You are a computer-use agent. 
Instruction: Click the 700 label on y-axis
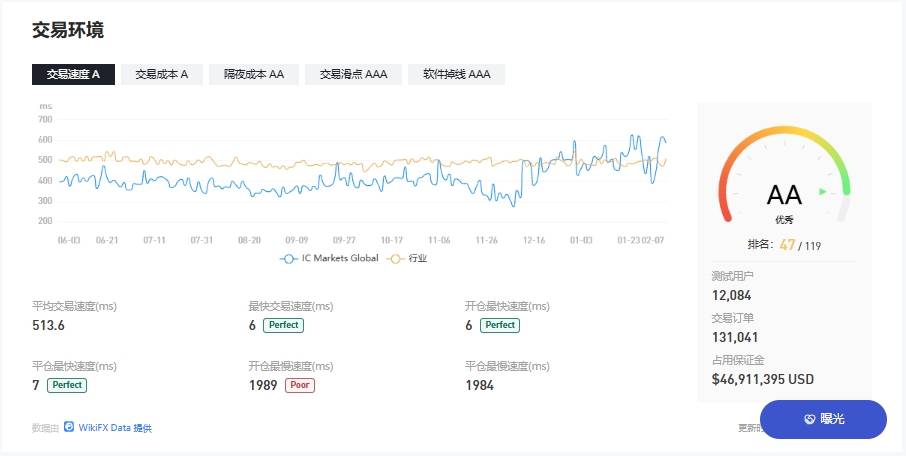[x=45, y=120]
